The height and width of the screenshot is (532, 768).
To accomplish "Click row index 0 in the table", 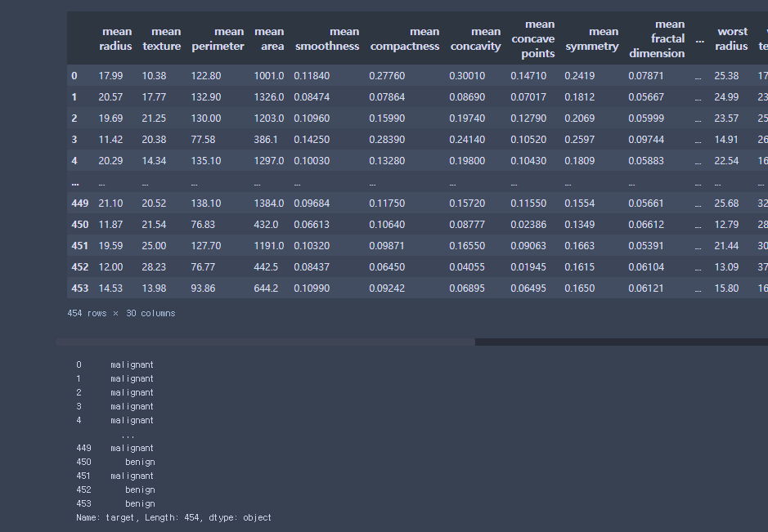I will (74, 76).
